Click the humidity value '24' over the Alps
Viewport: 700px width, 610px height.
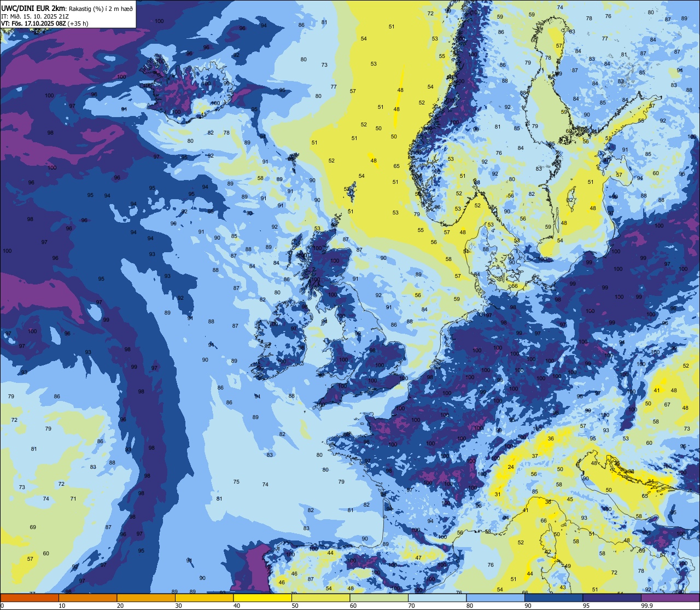click(511, 467)
